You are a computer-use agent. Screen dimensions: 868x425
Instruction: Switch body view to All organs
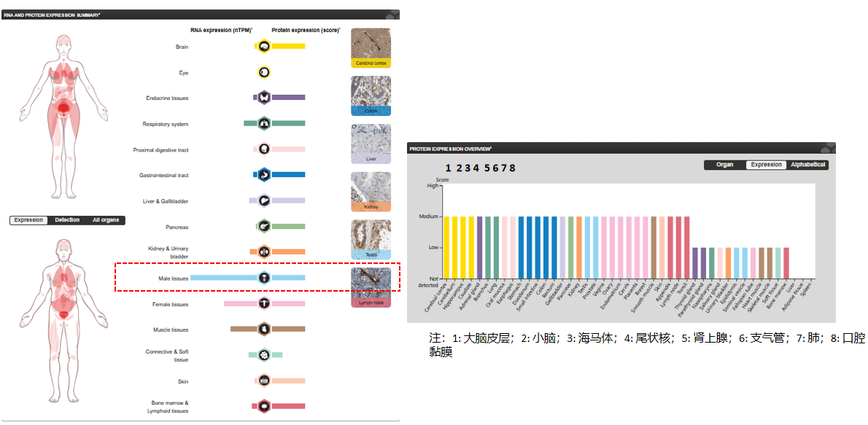(x=106, y=220)
